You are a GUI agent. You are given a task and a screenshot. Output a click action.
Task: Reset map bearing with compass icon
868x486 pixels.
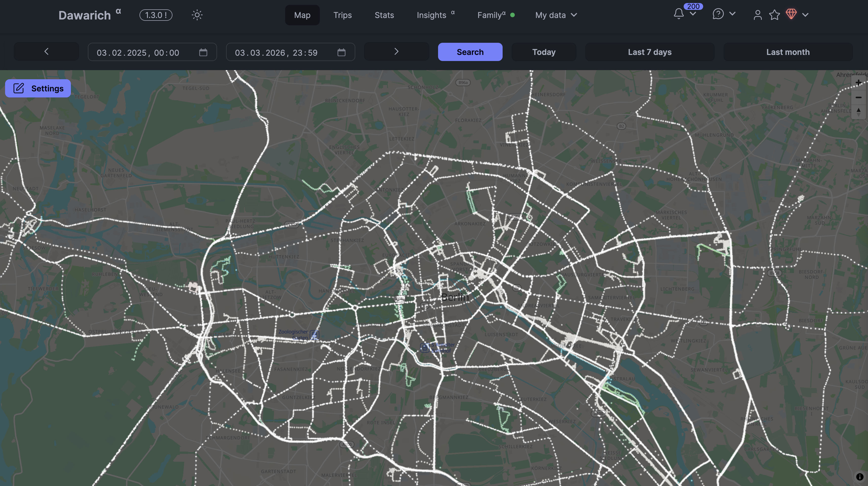[x=858, y=111]
